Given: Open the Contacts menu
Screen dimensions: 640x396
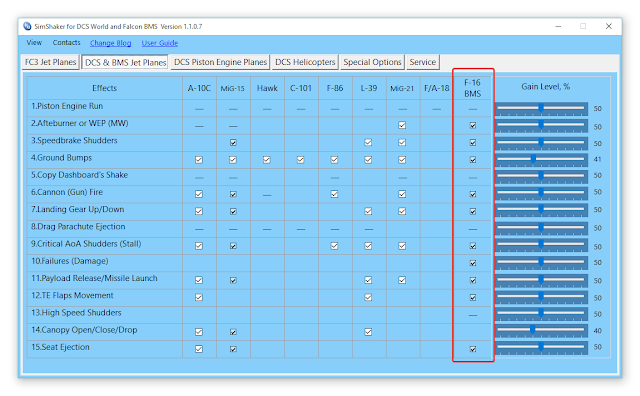Looking at the screenshot, I should [67, 42].
